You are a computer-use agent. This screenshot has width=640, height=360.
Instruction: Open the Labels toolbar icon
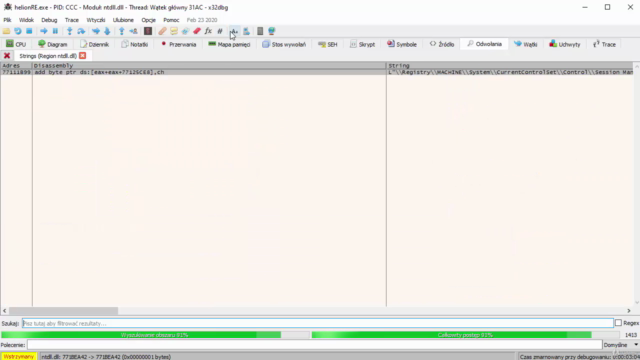tap(185, 31)
